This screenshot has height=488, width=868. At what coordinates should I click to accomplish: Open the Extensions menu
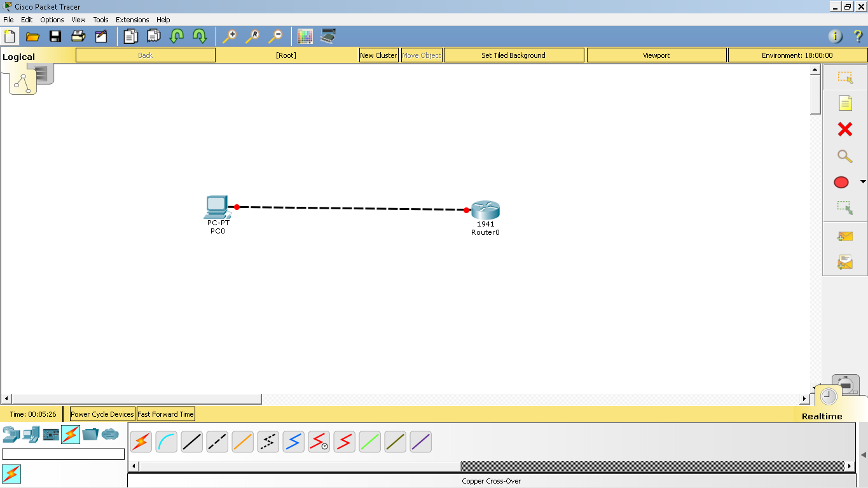click(132, 20)
